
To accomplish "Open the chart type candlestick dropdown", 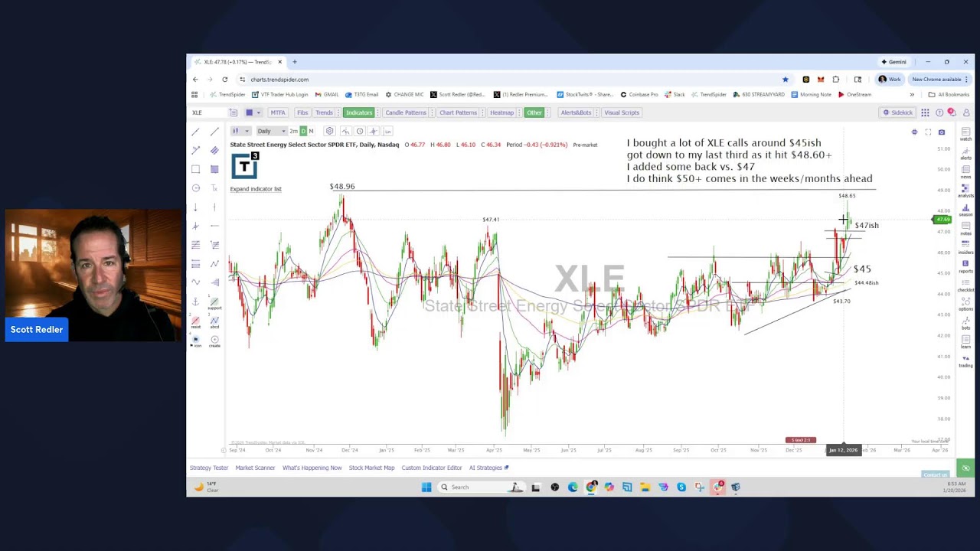I will click(x=240, y=131).
